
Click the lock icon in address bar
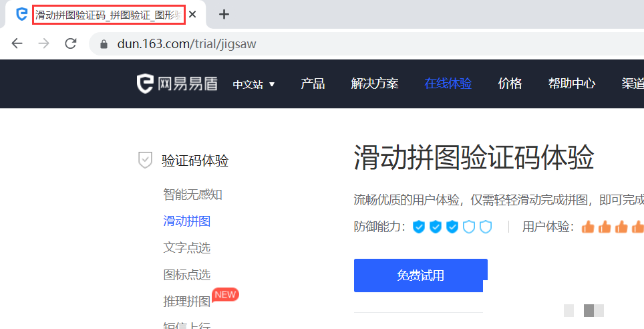click(104, 44)
